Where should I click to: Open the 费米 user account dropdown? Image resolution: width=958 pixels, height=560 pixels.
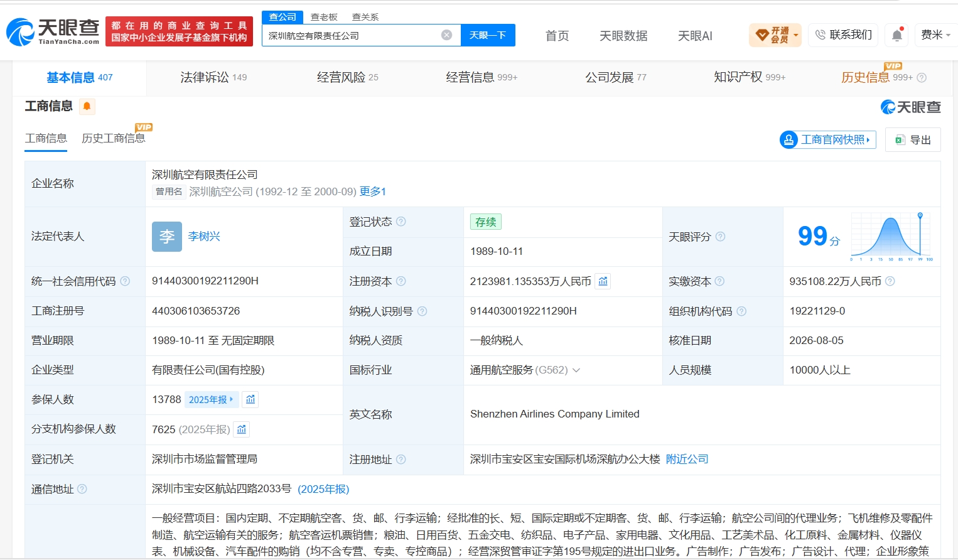coord(935,35)
